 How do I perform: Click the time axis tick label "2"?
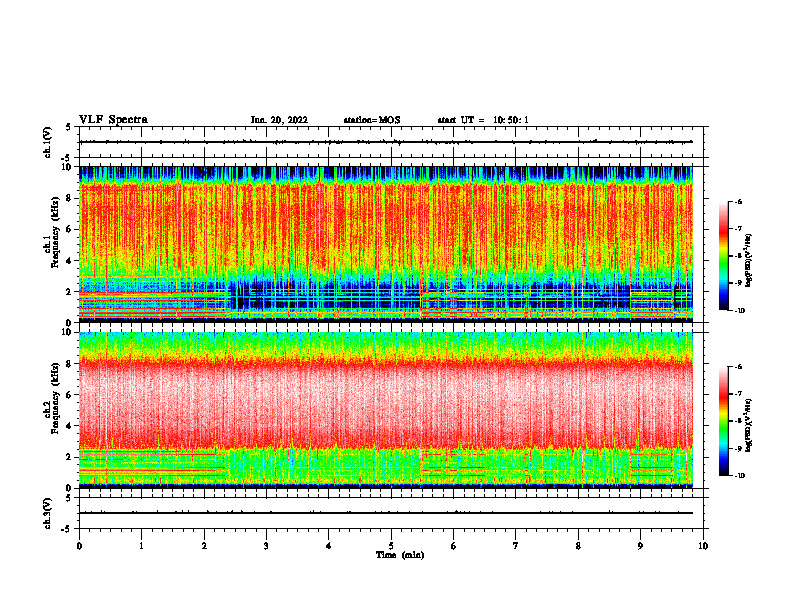point(204,546)
